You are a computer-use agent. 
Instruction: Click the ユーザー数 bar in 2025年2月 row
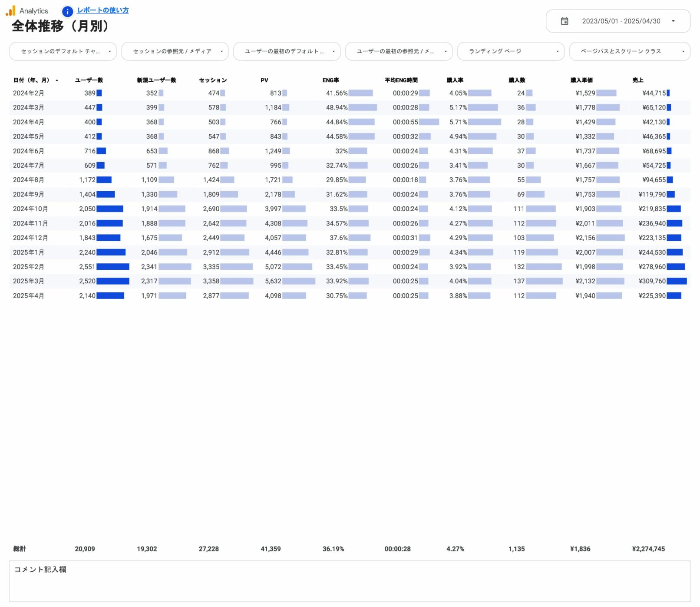113,267
